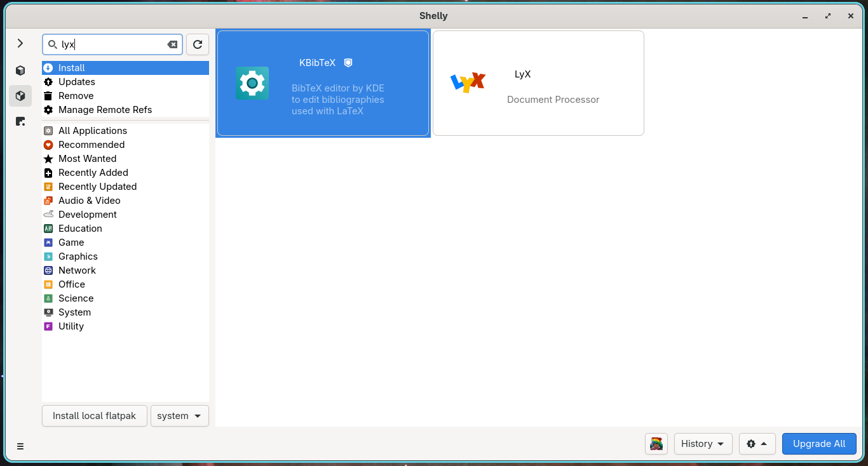Clear the search text with backspace icon
The height and width of the screenshot is (466, 868).
coord(172,44)
